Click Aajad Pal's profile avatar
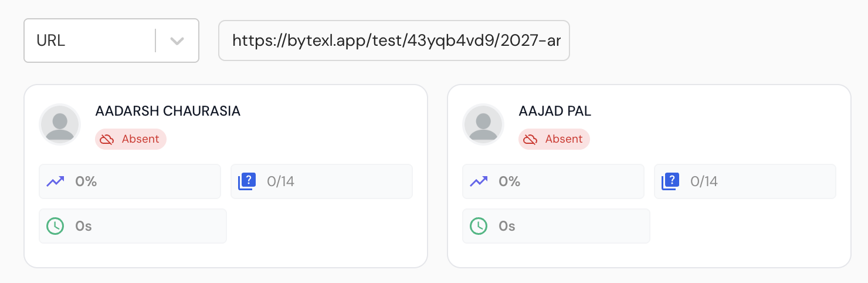 click(483, 124)
